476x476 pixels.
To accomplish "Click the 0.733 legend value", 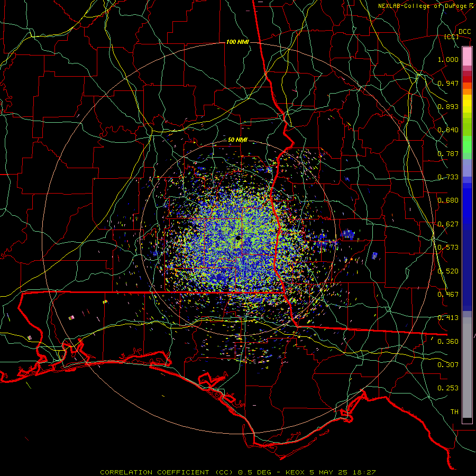I will point(448,177).
